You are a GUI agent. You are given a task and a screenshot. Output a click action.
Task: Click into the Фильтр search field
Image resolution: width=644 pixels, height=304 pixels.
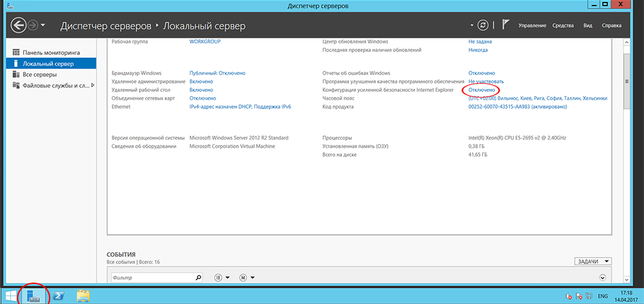[152, 278]
